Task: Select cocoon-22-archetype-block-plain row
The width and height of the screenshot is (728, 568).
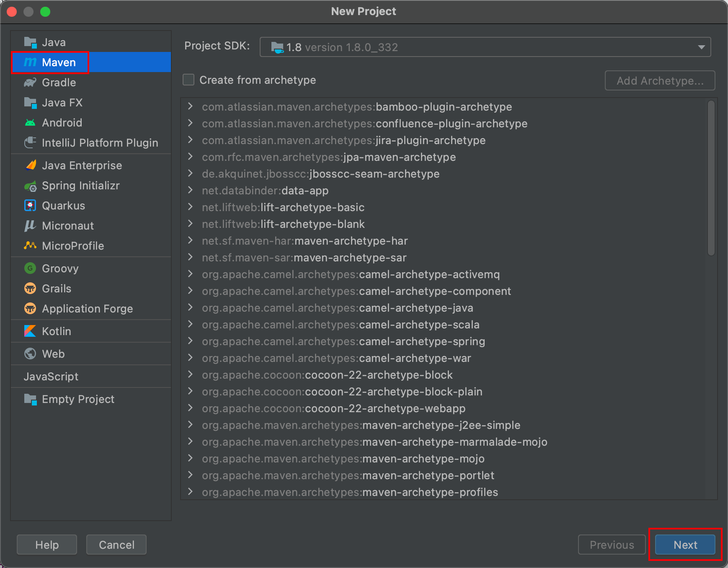Action: tap(443, 392)
